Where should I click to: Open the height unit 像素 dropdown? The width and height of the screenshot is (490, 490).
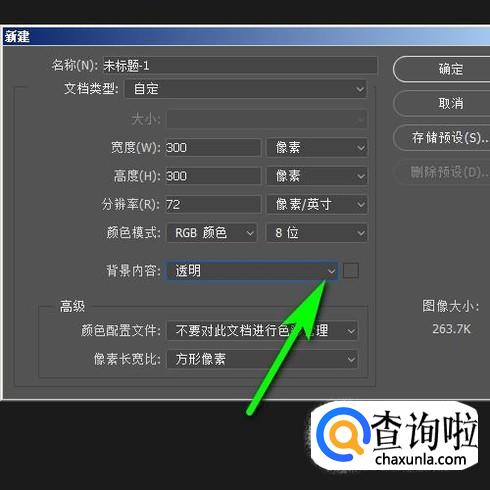(x=317, y=176)
